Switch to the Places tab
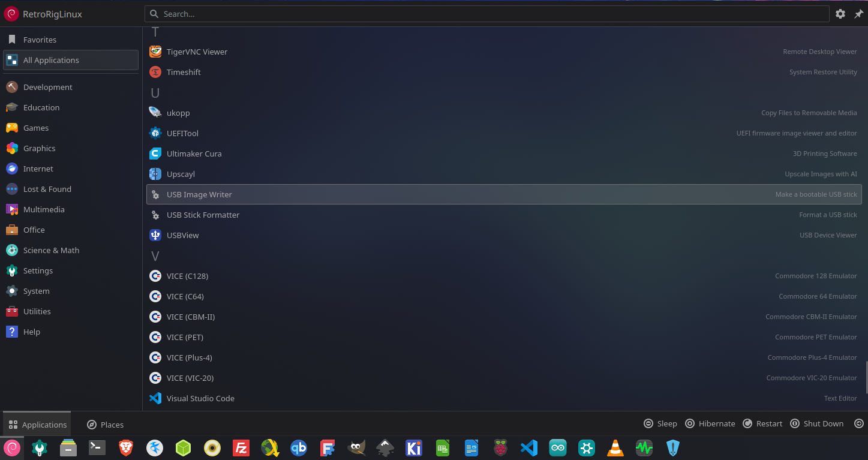The image size is (868, 460). [x=105, y=424]
